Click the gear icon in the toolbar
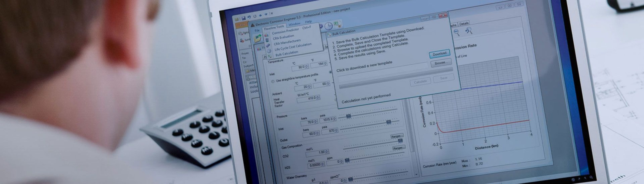This screenshot has width=644, height=184. (321, 26)
